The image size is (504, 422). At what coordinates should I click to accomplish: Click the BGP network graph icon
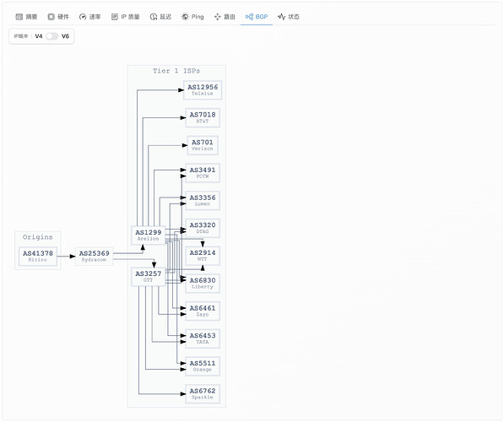coord(249,17)
